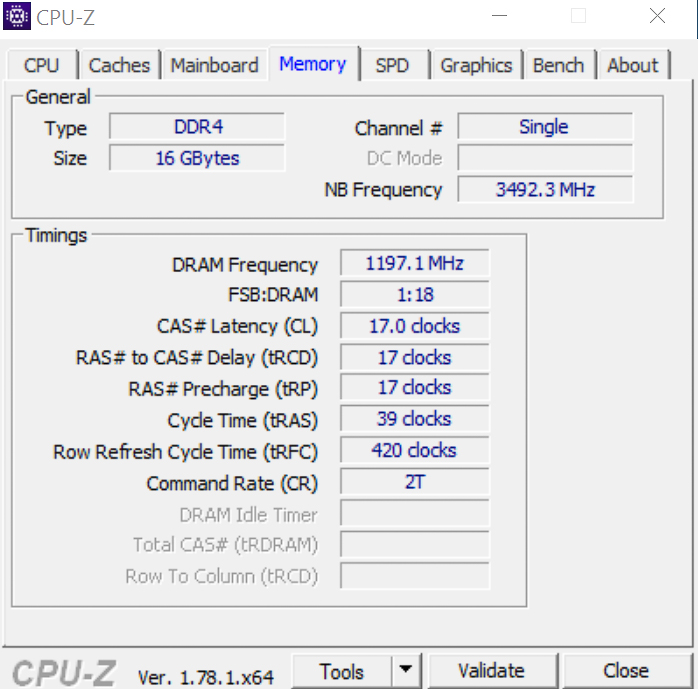Open the Mainboard tab

(215, 65)
